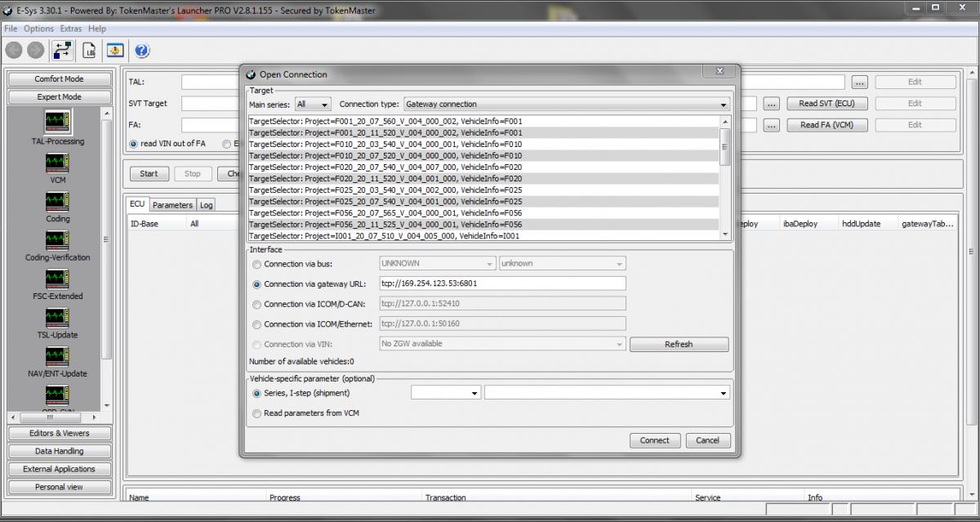Image resolution: width=980 pixels, height=522 pixels.
Task: Click the sidebar horizontal scrollbar
Action: pos(55,417)
